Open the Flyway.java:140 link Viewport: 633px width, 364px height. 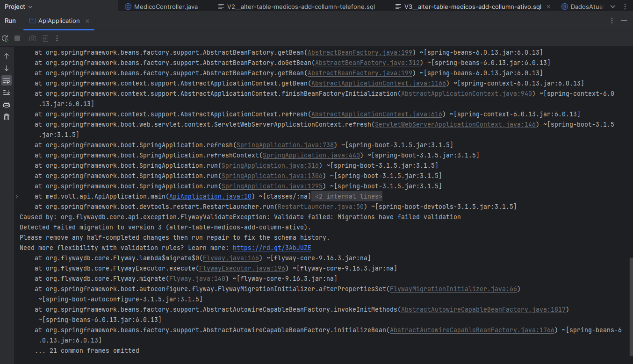tap(197, 279)
